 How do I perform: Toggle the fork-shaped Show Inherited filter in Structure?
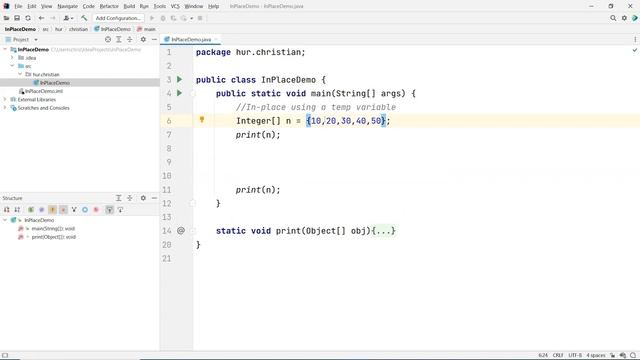tap(74, 209)
